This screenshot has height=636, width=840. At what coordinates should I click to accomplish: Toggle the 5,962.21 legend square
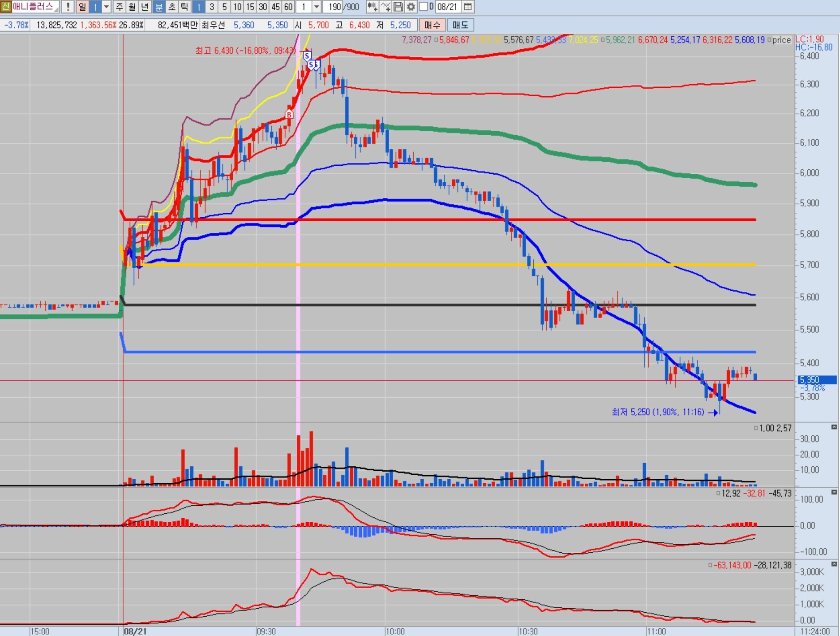pos(603,40)
